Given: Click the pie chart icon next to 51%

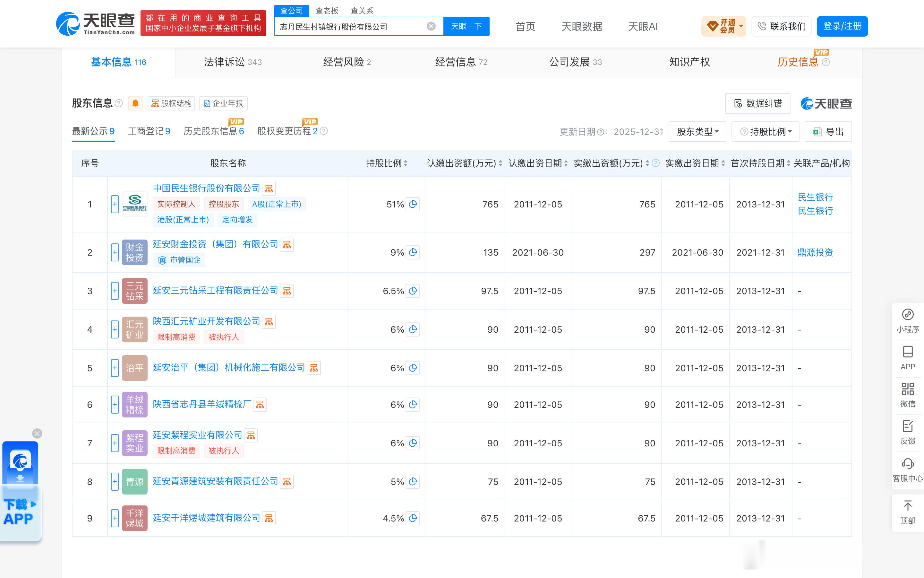Looking at the screenshot, I should tap(413, 204).
